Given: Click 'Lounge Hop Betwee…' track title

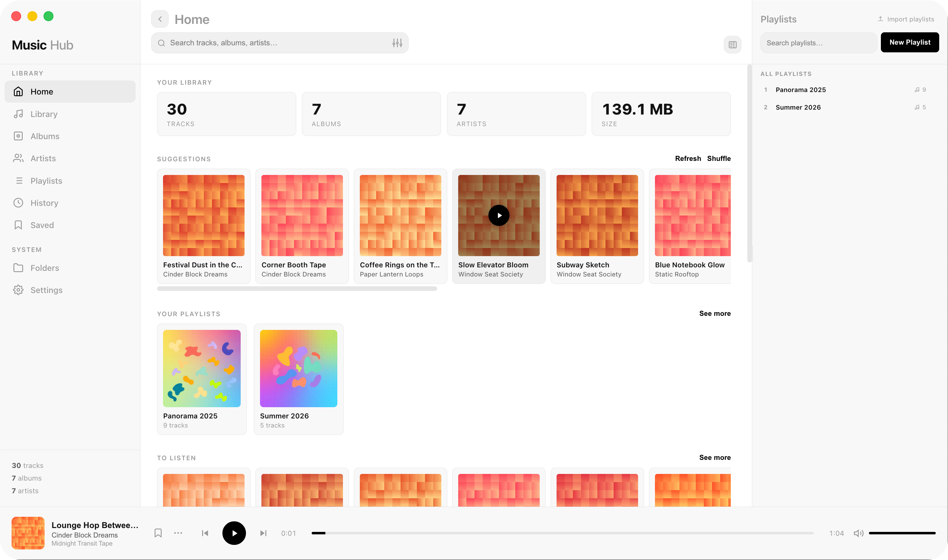Looking at the screenshot, I should 95,525.
